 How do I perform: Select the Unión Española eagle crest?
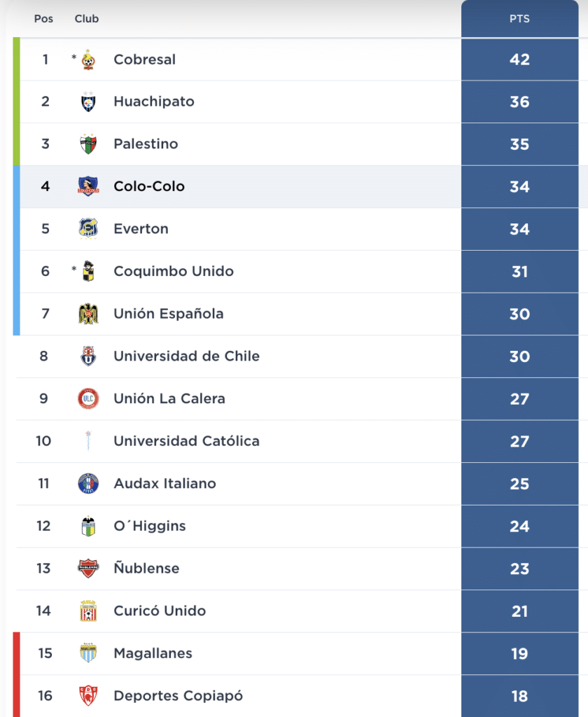[x=87, y=314]
